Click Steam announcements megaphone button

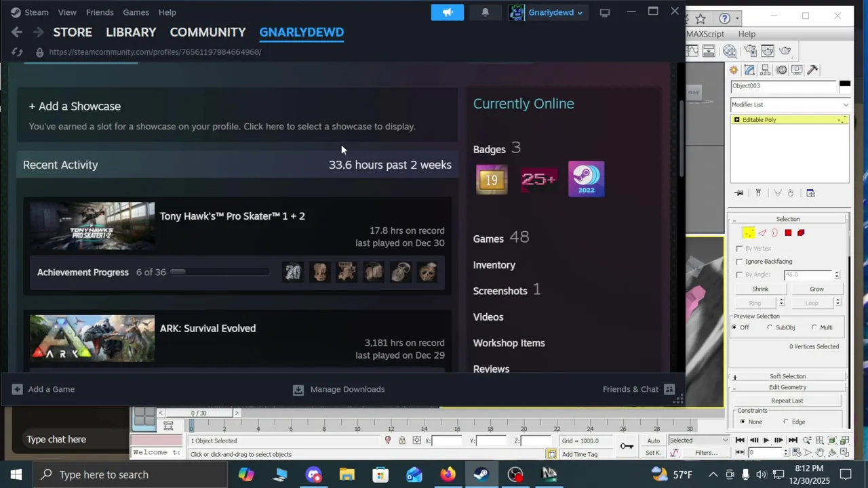click(448, 12)
